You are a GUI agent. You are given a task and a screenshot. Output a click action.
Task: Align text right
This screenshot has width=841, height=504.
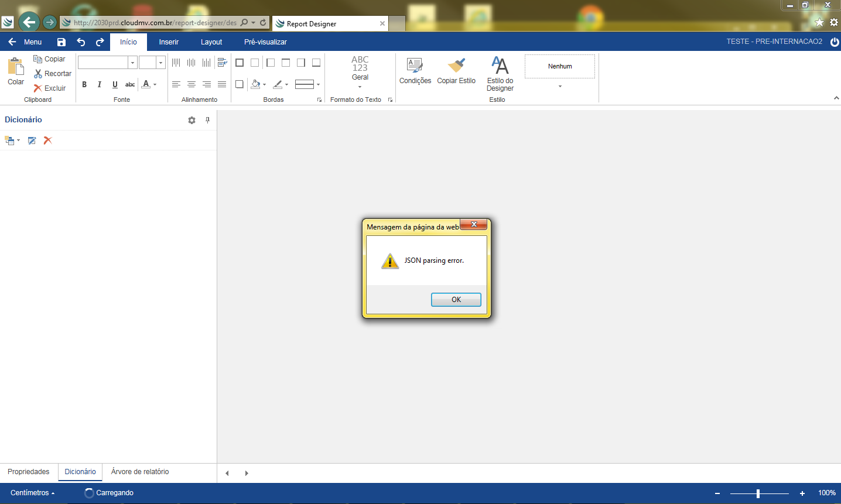pyautogui.click(x=206, y=84)
